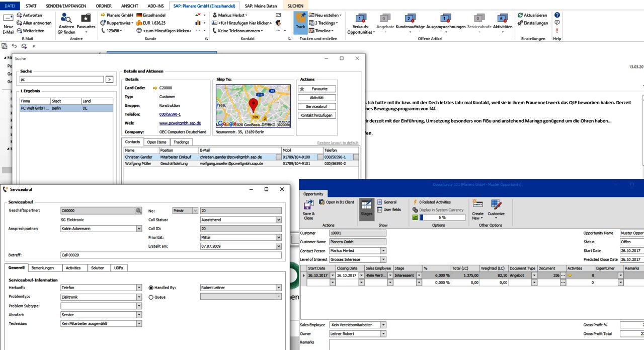
Task: Open Verkaufs-Opportunities open items icon
Action: [x=360, y=19]
